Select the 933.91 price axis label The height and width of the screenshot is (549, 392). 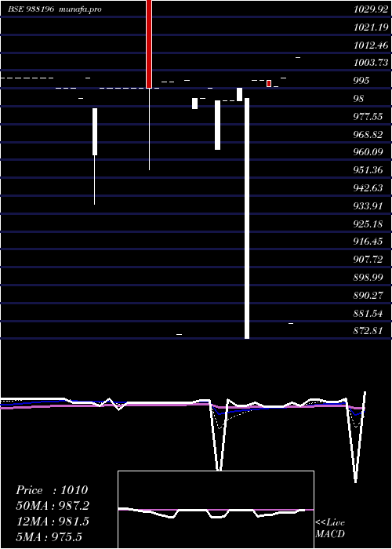pyautogui.click(x=368, y=205)
